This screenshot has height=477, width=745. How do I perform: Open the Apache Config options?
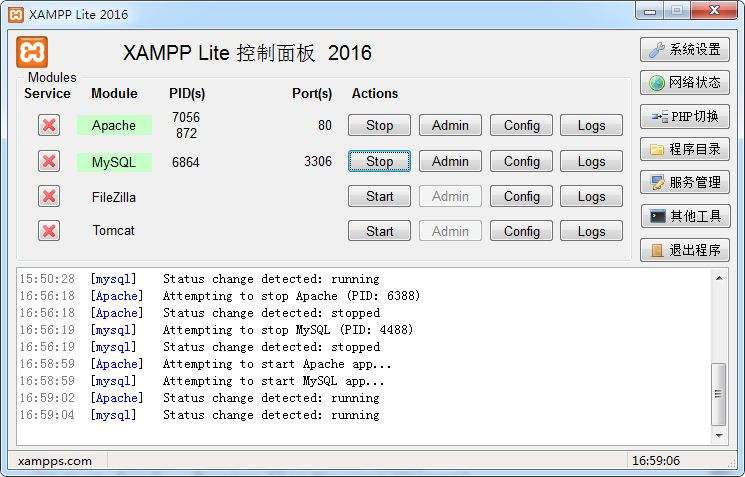(x=521, y=126)
